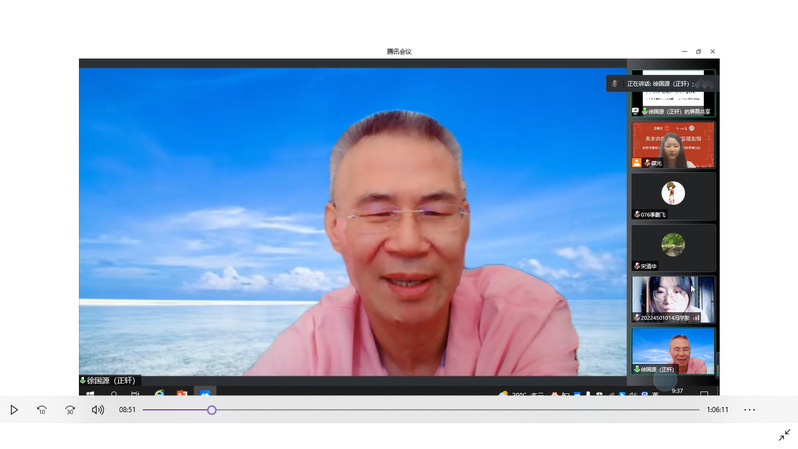Viewport: 798px width, 449px height.
Task: Mute the volume speaker icon
Action: [98, 410]
